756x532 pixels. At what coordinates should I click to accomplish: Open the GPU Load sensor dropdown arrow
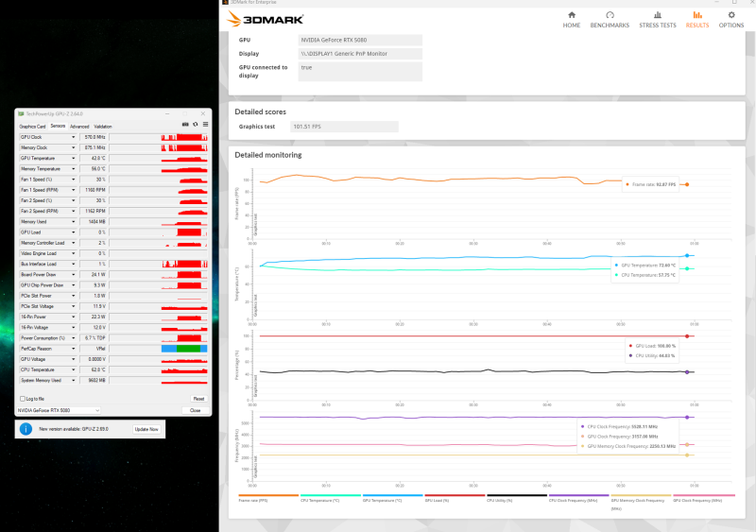tap(74, 232)
